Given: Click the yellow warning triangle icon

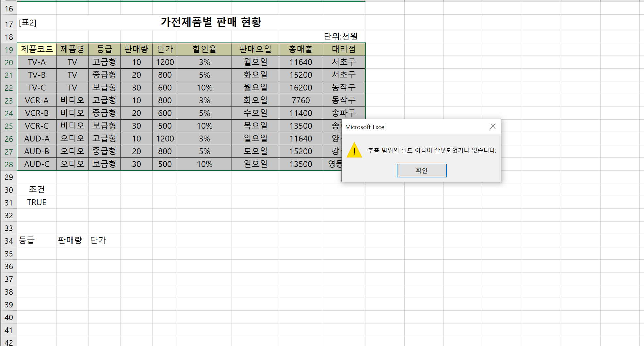Looking at the screenshot, I should coord(354,150).
